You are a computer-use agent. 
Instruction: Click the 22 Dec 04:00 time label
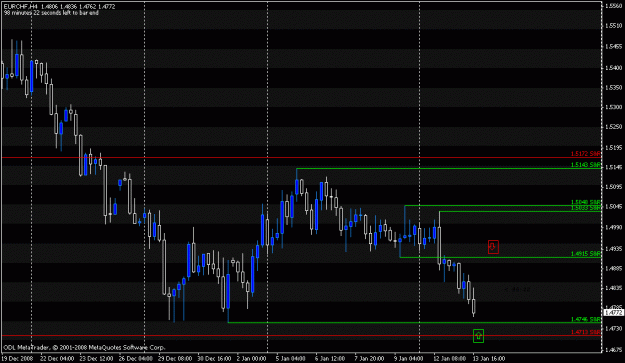tap(57, 359)
